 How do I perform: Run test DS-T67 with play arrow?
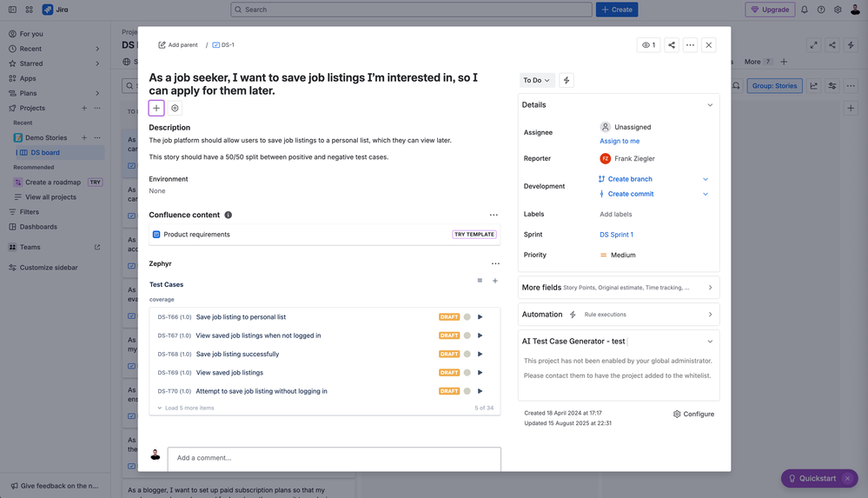[480, 335]
